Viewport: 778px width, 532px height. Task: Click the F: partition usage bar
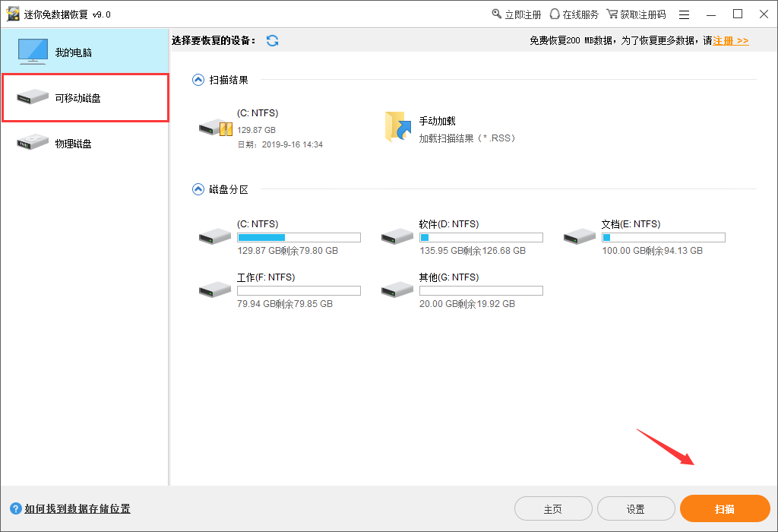pyautogui.click(x=299, y=291)
